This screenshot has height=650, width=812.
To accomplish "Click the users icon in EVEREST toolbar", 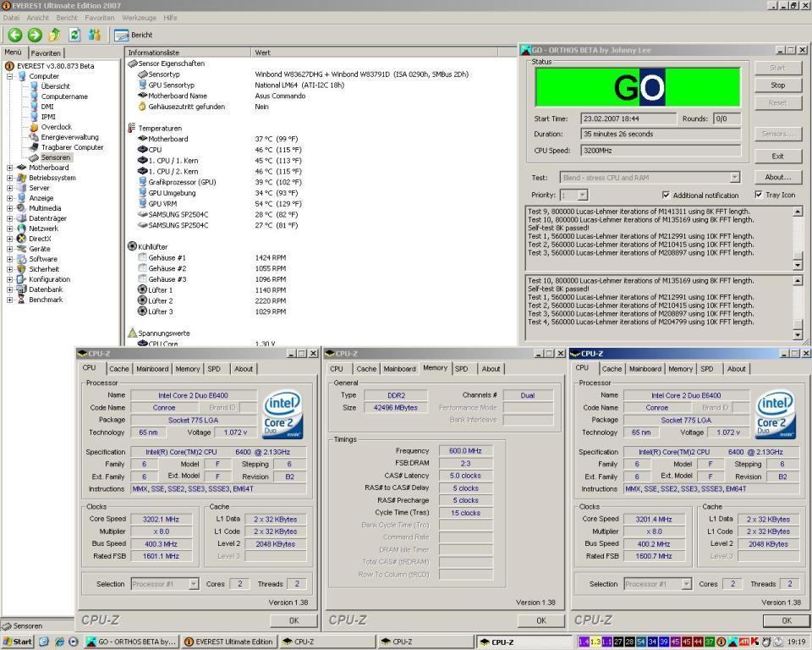I will click(94, 35).
